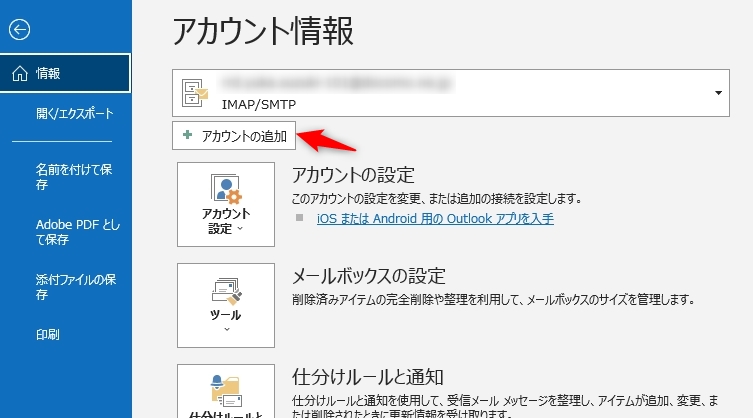Click the mailbox icon in account selector
Viewport: 753px width, 418px height.
pyautogui.click(x=194, y=93)
